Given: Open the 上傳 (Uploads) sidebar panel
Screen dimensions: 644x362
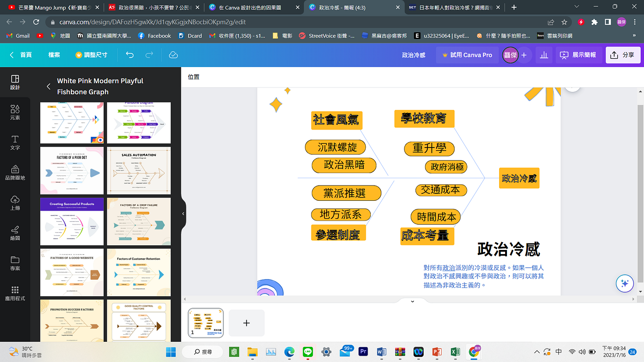Looking at the screenshot, I should (x=15, y=203).
